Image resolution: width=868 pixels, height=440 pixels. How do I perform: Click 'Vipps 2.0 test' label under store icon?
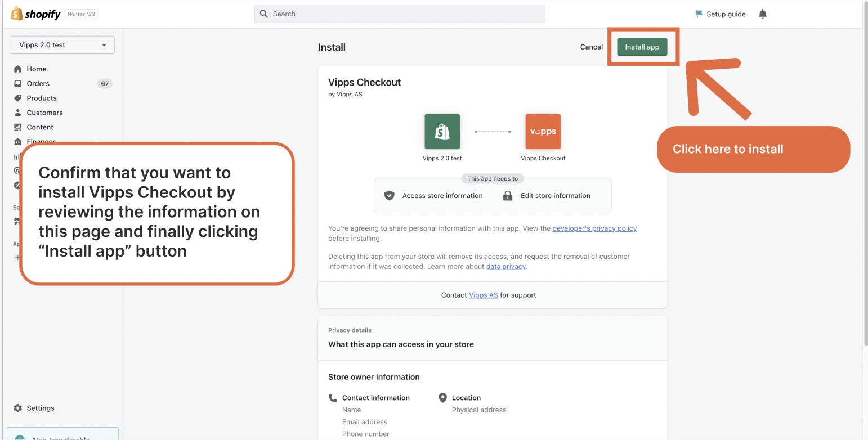(442, 158)
